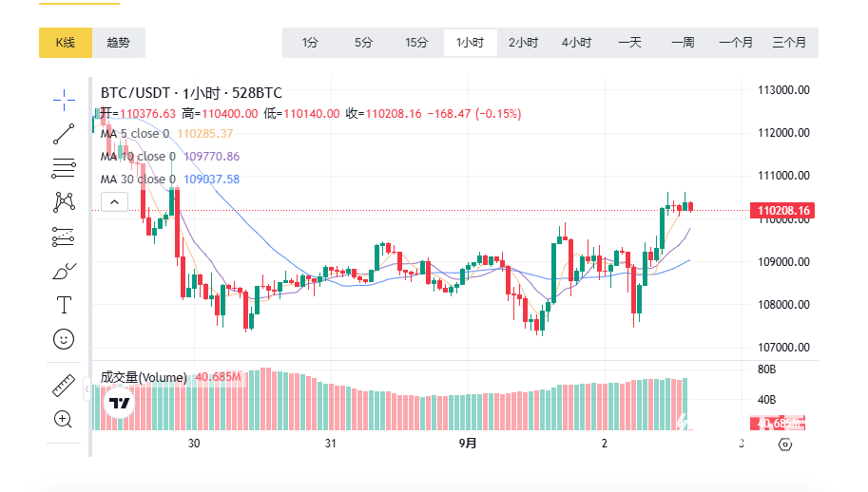
Task: Click the current price label 110208.16
Action: coord(783,211)
